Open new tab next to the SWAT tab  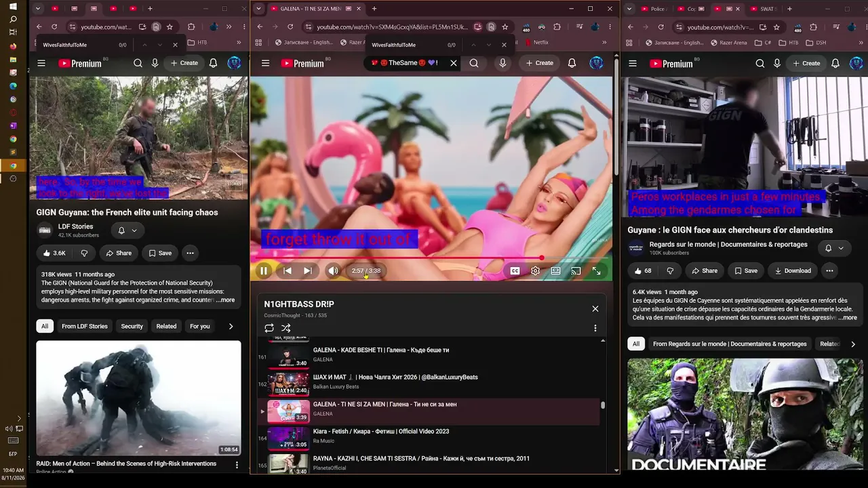[789, 9]
